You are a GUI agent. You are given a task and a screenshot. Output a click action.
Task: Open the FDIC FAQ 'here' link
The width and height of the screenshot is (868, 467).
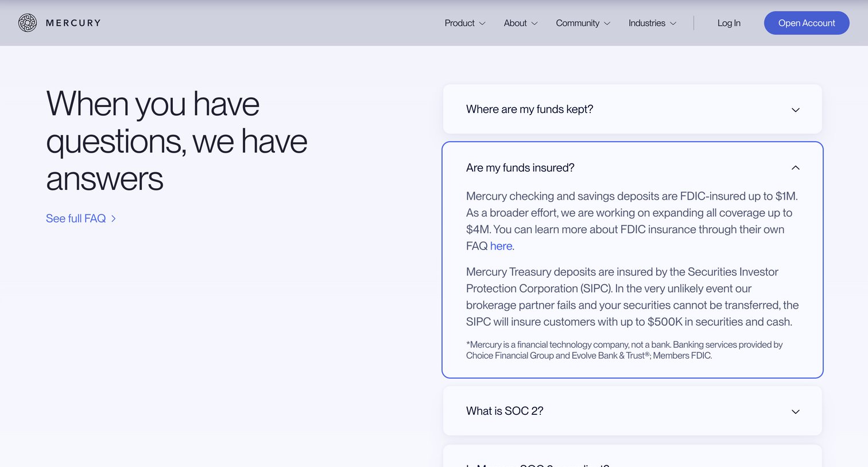click(501, 246)
